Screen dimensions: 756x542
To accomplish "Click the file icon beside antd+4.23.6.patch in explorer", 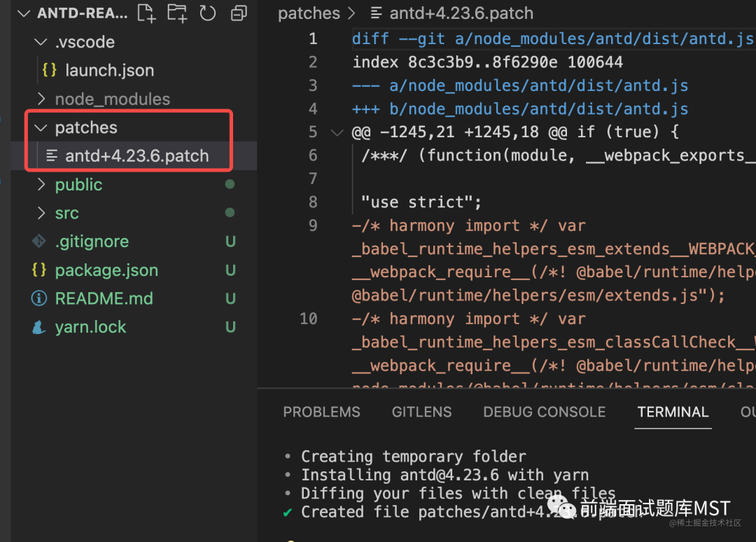I will (x=52, y=155).
